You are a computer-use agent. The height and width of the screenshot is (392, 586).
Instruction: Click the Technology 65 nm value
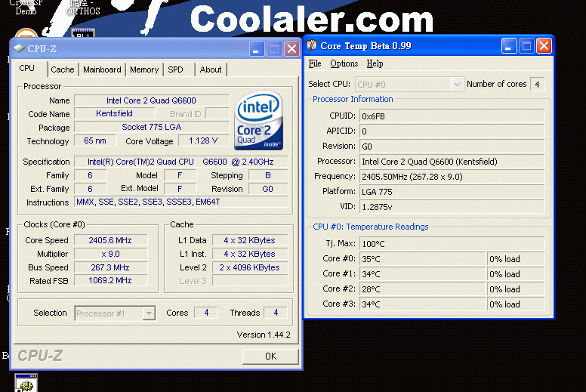pyautogui.click(x=95, y=141)
